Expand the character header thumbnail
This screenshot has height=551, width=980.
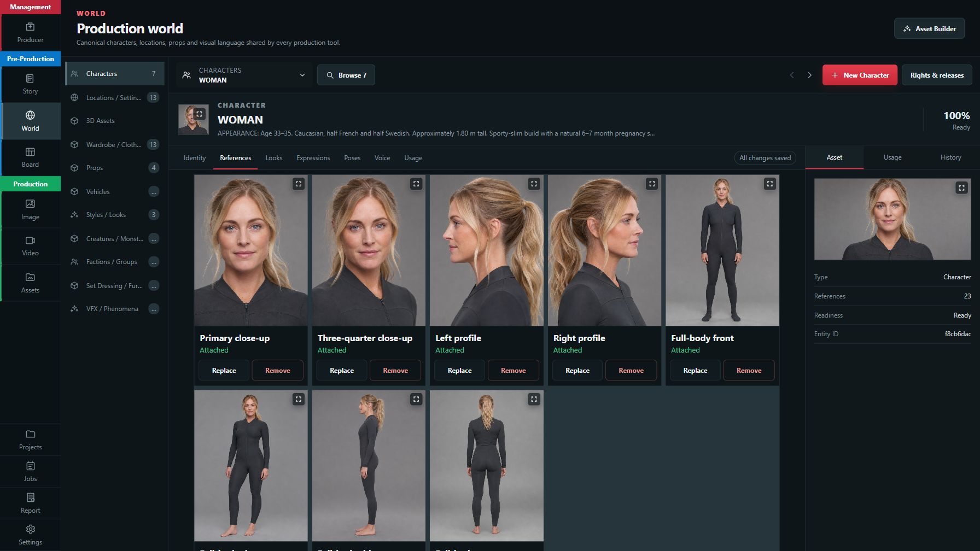[200, 114]
